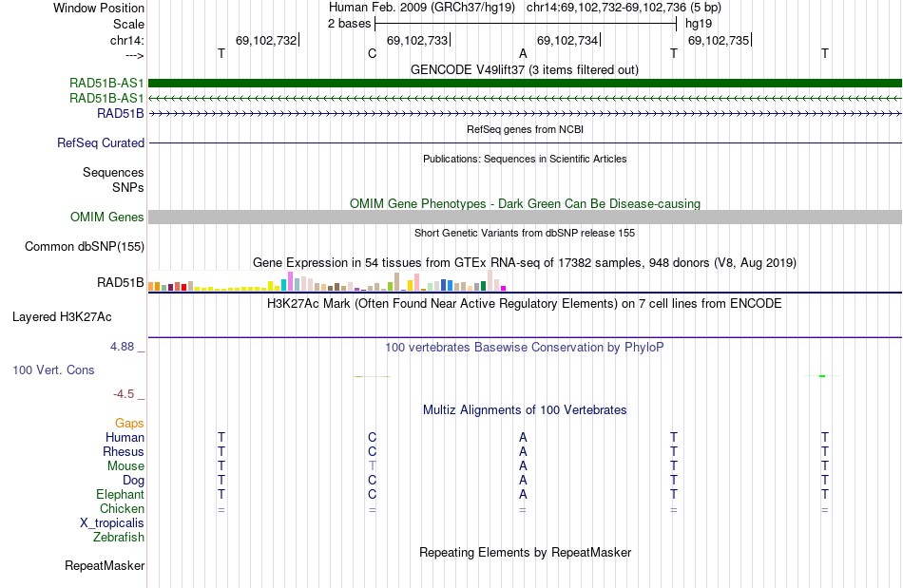Image resolution: width=903 pixels, height=588 pixels.
Task: Click the RefSeq Curated transcript line
Action: [525, 142]
